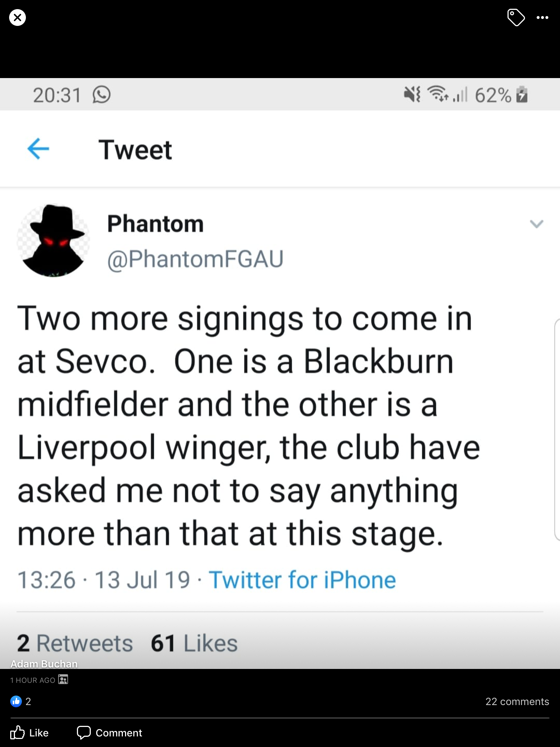This screenshot has height=747, width=560.
Task: Tap the Like button
Action: [x=30, y=733]
